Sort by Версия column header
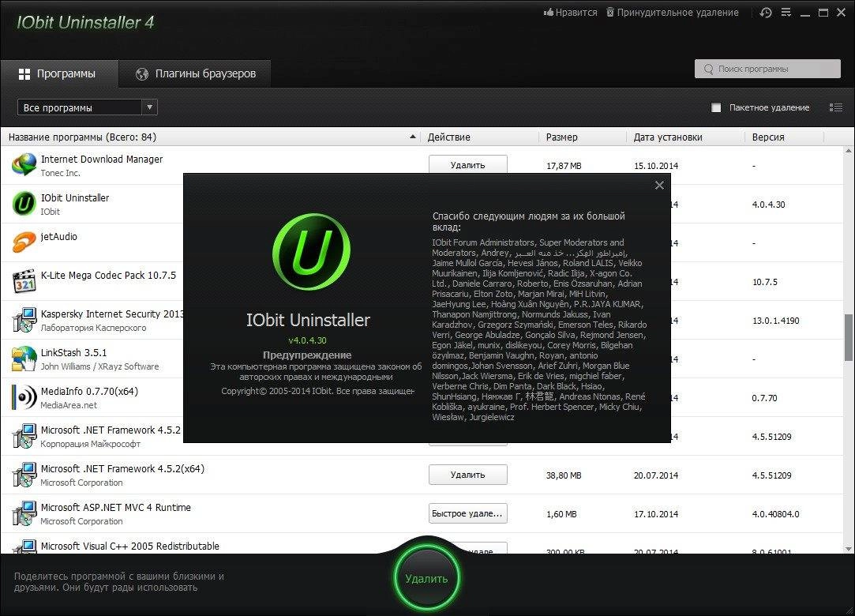 point(785,137)
